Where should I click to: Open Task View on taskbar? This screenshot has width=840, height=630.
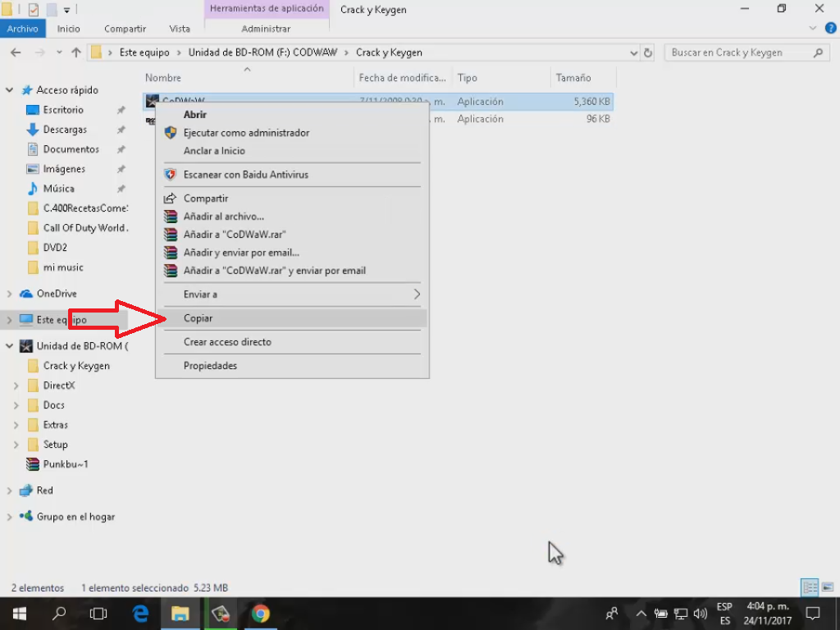click(98, 614)
